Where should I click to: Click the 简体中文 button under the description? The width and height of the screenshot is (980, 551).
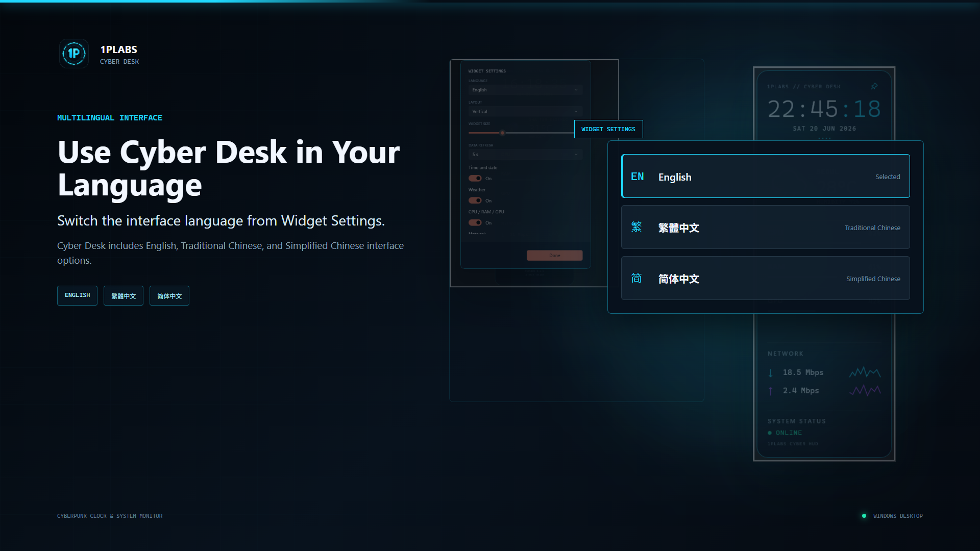point(169,295)
